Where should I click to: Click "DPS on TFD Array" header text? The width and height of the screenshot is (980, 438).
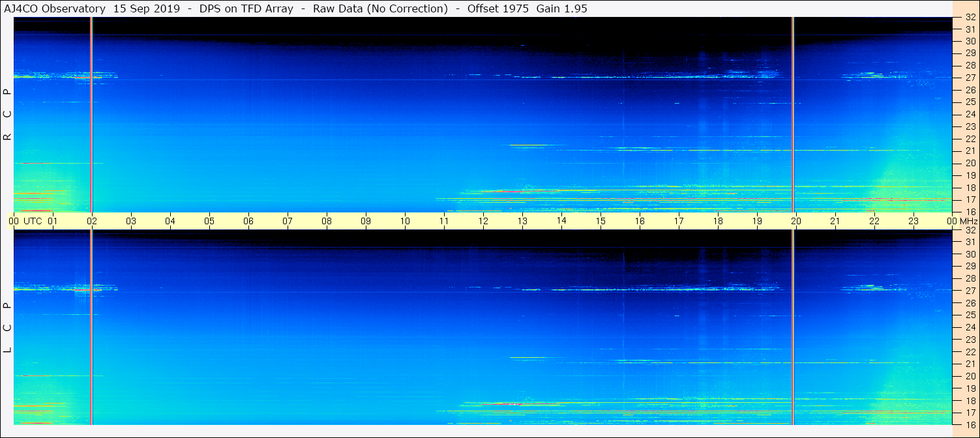pyautogui.click(x=247, y=9)
